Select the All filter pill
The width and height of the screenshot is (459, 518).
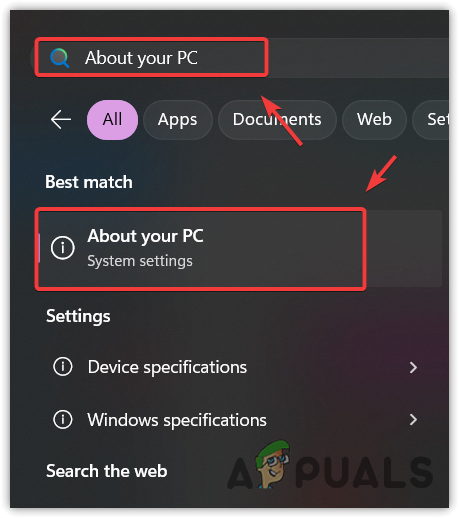112,120
